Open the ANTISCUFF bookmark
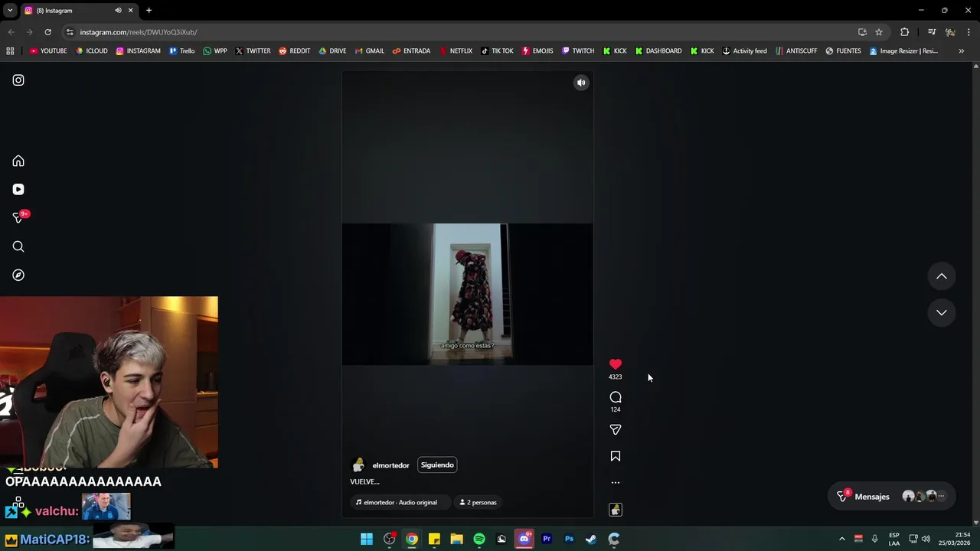This screenshot has height=551, width=980. coord(796,51)
